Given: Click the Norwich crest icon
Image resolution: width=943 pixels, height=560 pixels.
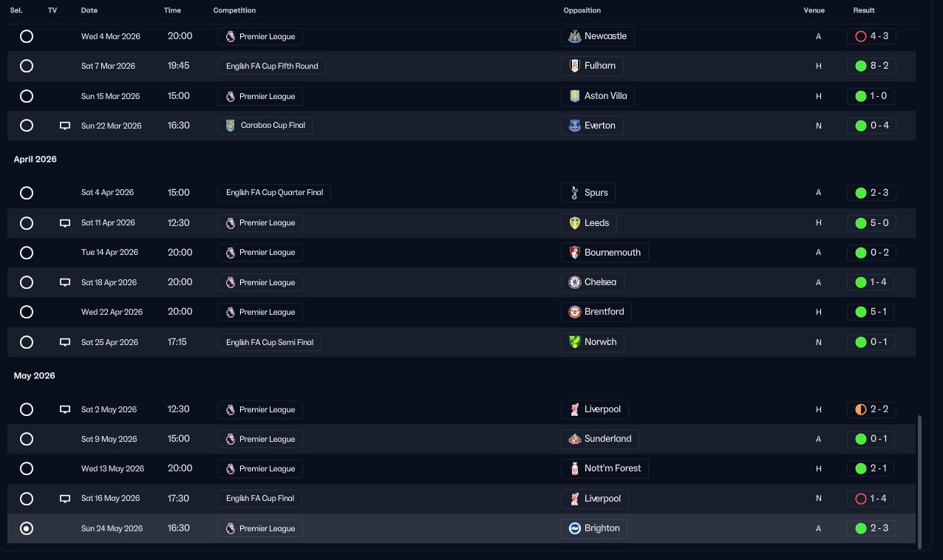Looking at the screenshot, I should click(574, 342).
